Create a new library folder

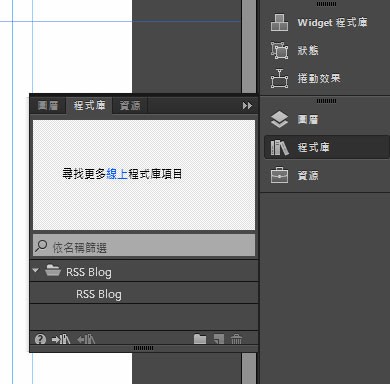(200, 339)
